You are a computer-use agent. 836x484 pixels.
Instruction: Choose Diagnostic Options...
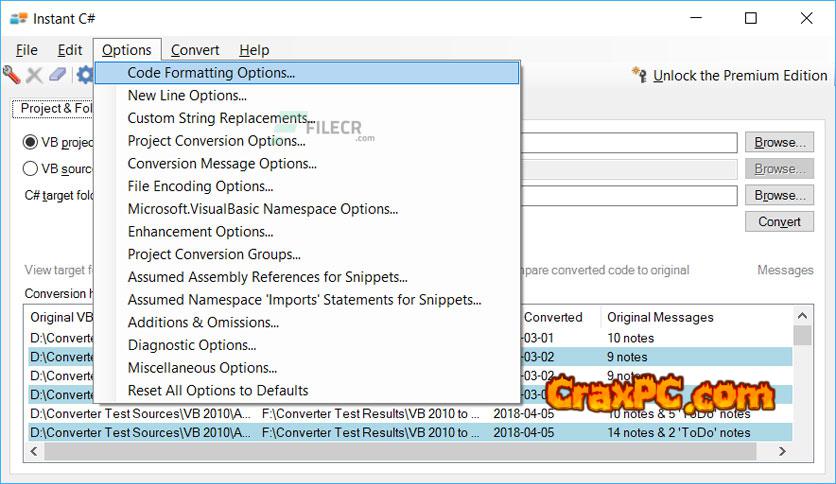307,345
